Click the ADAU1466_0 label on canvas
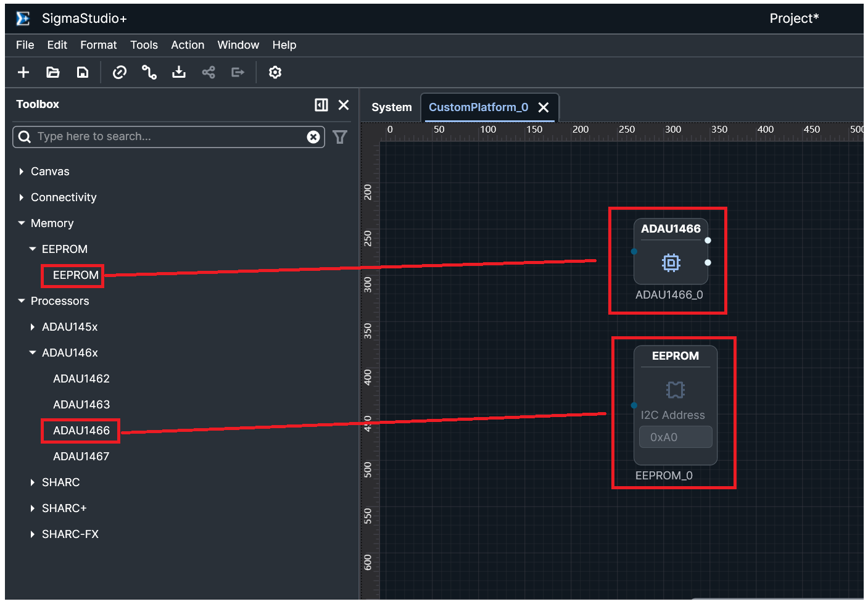This screenshot has height=604, width=868. (669, 295)
